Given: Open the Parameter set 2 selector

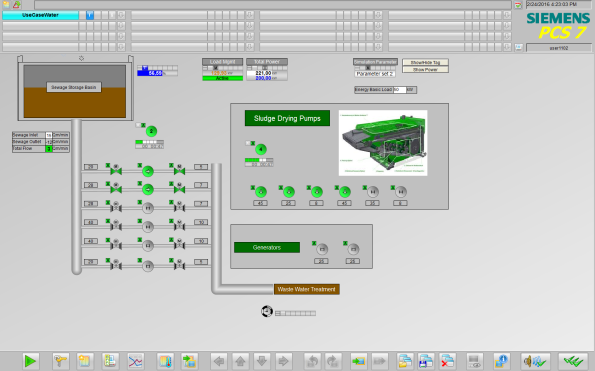Looking at the screenshot, I should point(375,74).
